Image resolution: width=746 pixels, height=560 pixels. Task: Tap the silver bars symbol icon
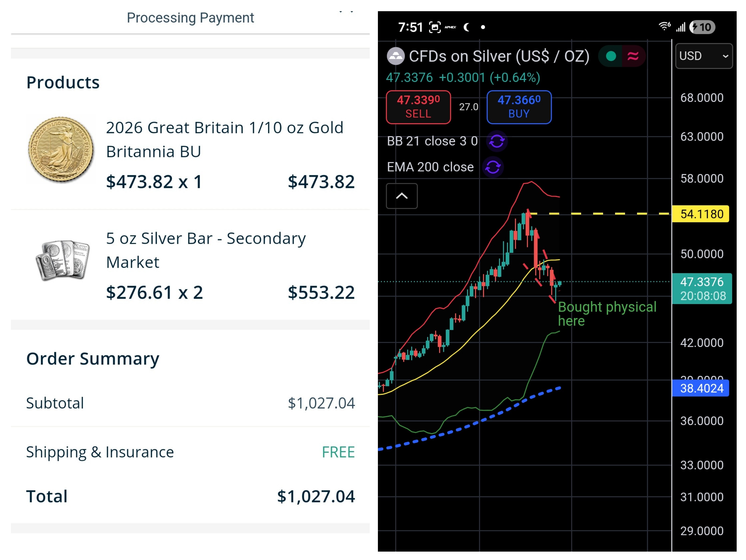[396, 56]
